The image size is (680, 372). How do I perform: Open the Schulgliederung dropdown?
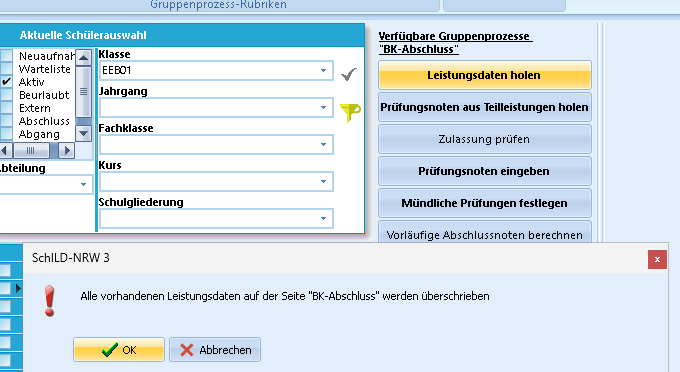point(323,218)
